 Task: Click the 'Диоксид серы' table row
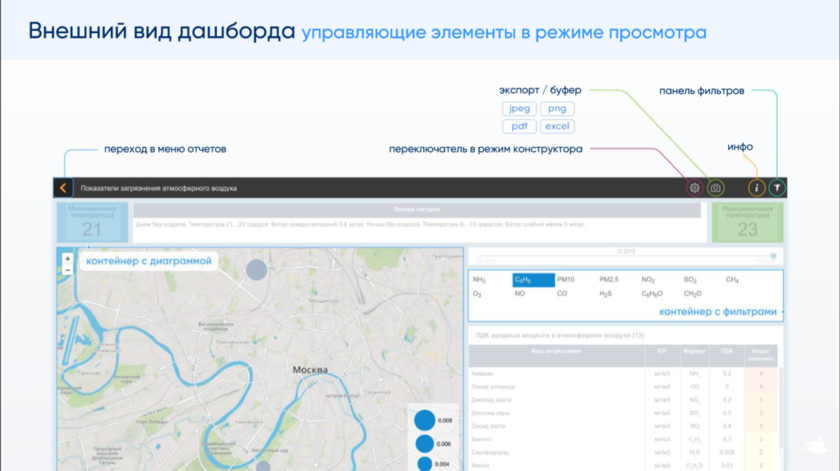click(623, 413)
